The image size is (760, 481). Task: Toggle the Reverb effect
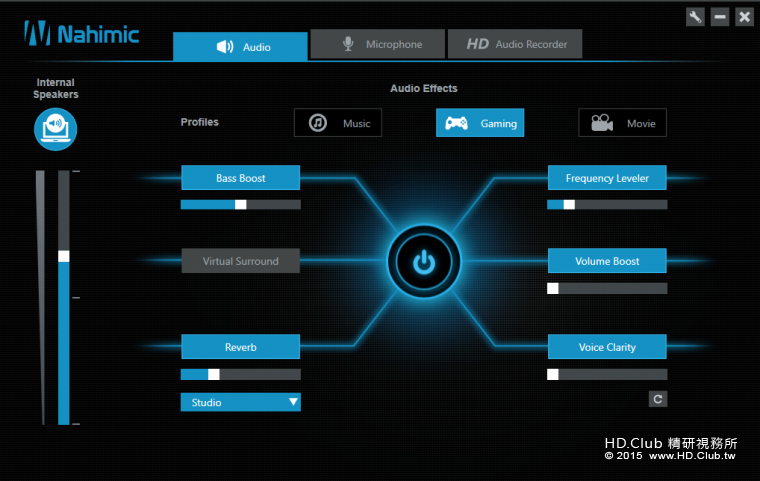pos(240,347)
